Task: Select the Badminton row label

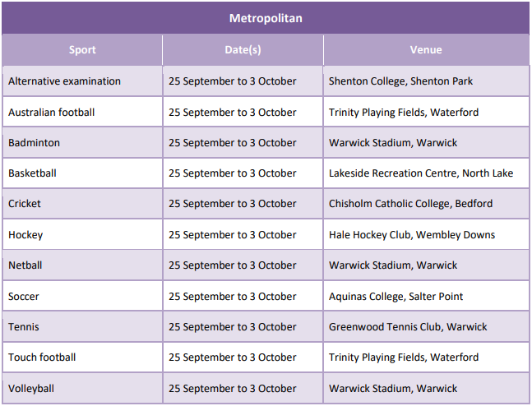Action: pyautogui.click(x=34, y=143)
